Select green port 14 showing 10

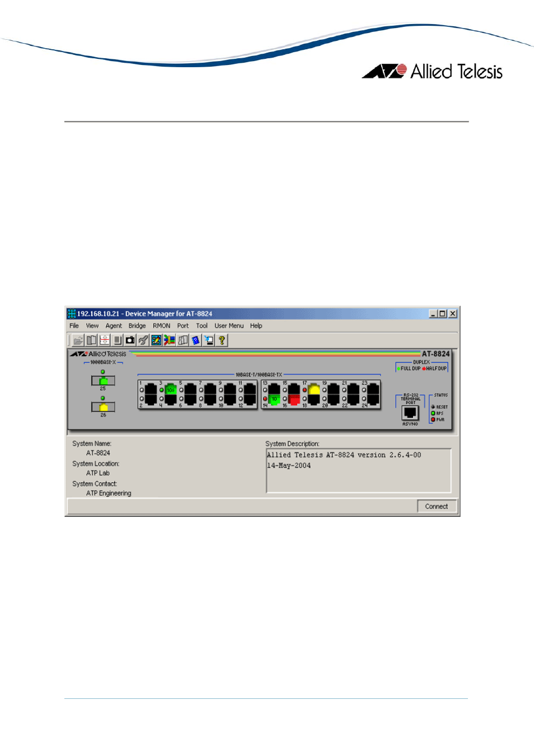pyautogui.click(x=274, y=399)
